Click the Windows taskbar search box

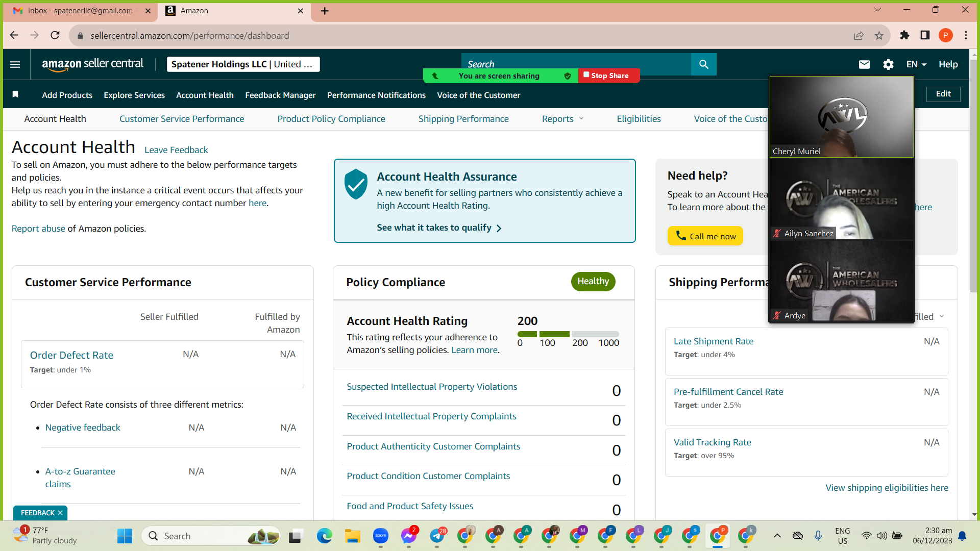211,536
